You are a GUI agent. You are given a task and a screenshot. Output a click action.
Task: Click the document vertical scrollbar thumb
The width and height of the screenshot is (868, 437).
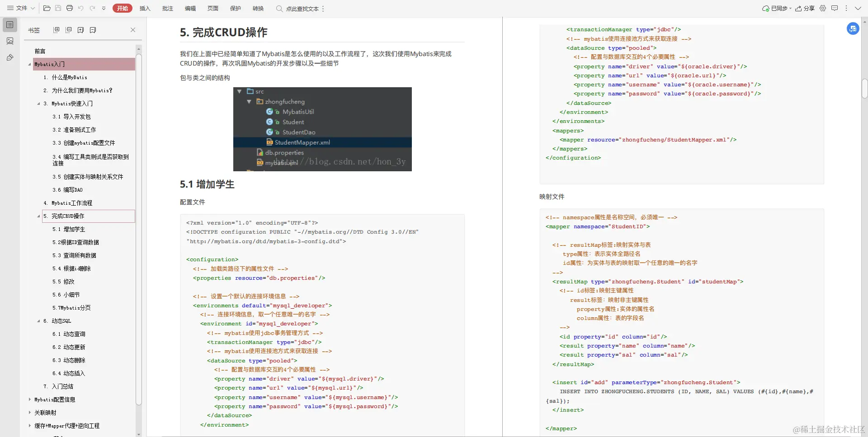pos(864,89)
